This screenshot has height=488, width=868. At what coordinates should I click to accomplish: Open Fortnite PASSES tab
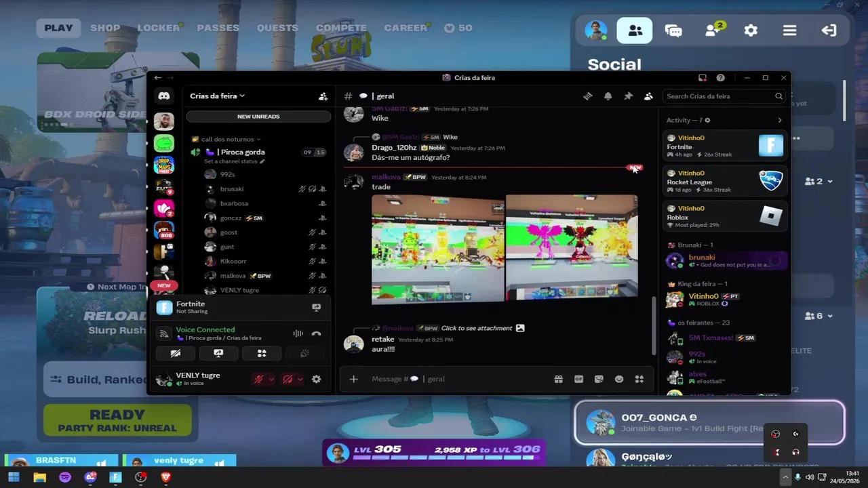(x=218, y=28)
